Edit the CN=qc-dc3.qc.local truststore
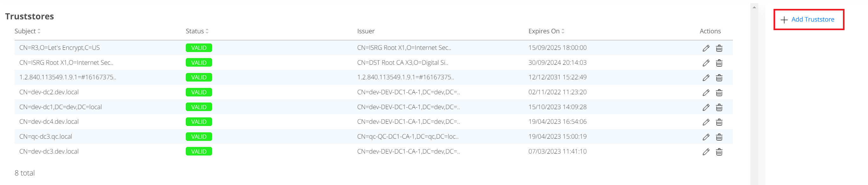Screen dimensions: 868x185 click(706, 137)
